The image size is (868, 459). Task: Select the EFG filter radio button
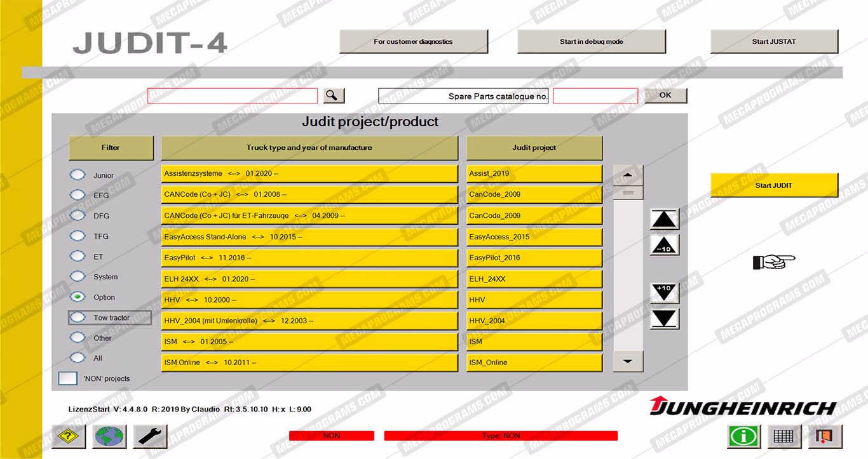[x=78, y=195]
